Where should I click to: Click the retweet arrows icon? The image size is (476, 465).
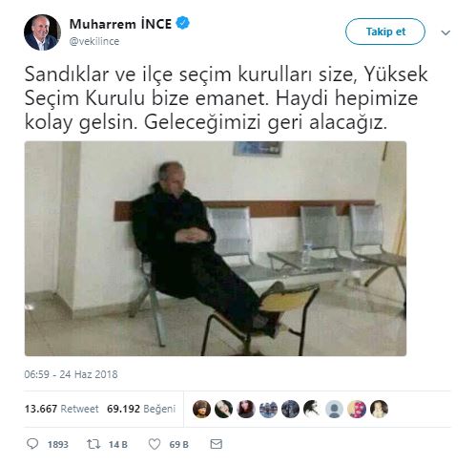tap(93, 444)
